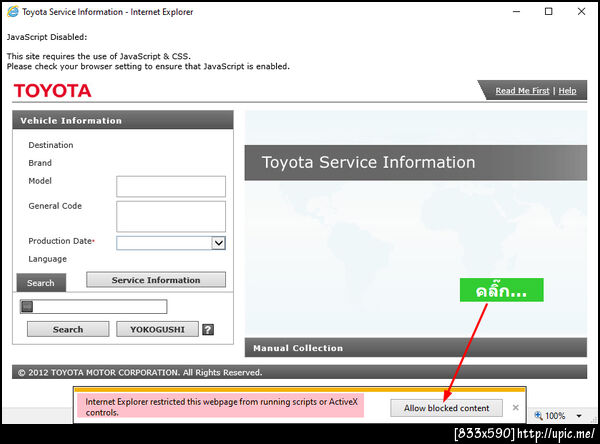Open the Read Me First link
The height and width of the screenshot is (444, 600).
click(522, 91)
